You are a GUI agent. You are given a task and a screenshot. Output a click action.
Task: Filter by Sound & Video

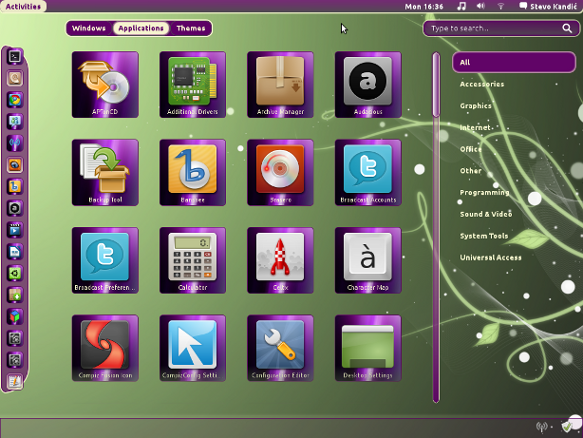pos(486,214)
